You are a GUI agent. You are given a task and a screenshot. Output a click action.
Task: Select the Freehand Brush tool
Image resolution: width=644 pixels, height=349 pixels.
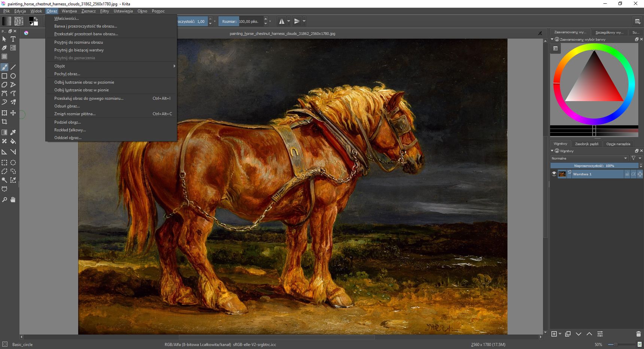pos(4,67)
